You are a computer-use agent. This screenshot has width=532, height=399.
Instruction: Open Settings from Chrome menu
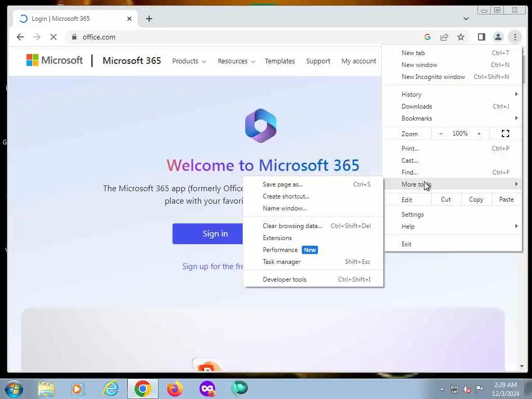tap(453, 215)
